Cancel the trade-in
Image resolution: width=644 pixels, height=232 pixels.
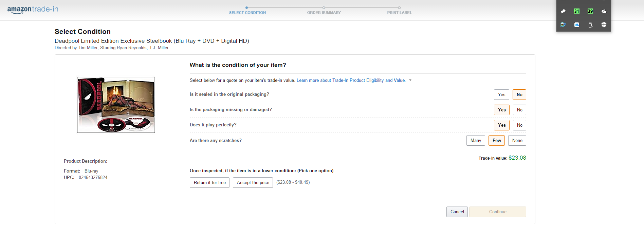tap(457, 212)
